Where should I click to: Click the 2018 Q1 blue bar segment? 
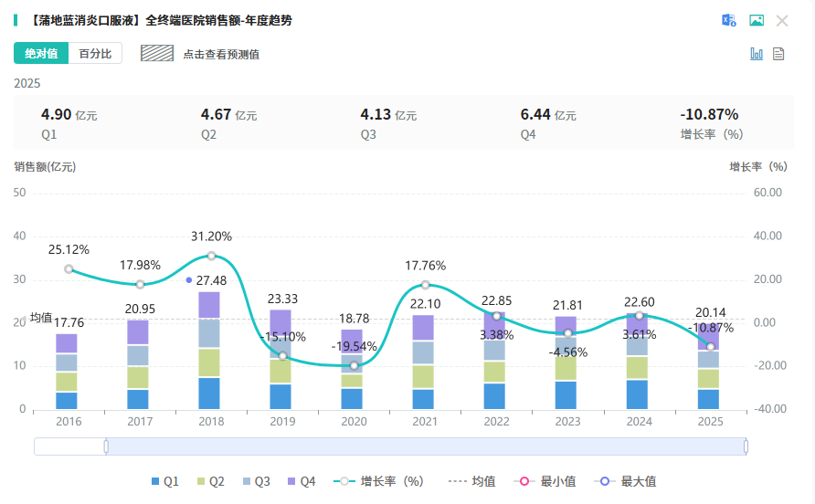209,394
